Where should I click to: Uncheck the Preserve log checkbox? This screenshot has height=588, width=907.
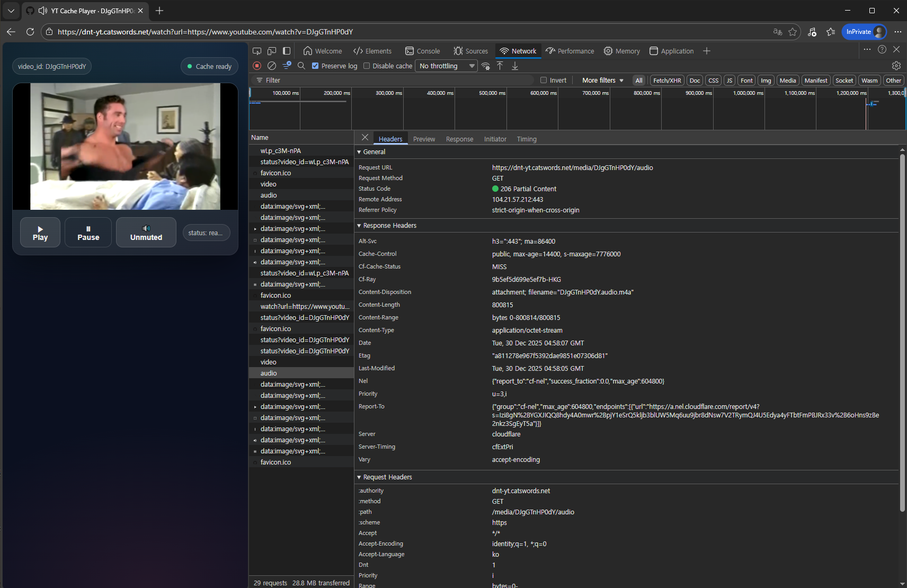(316, 66)
